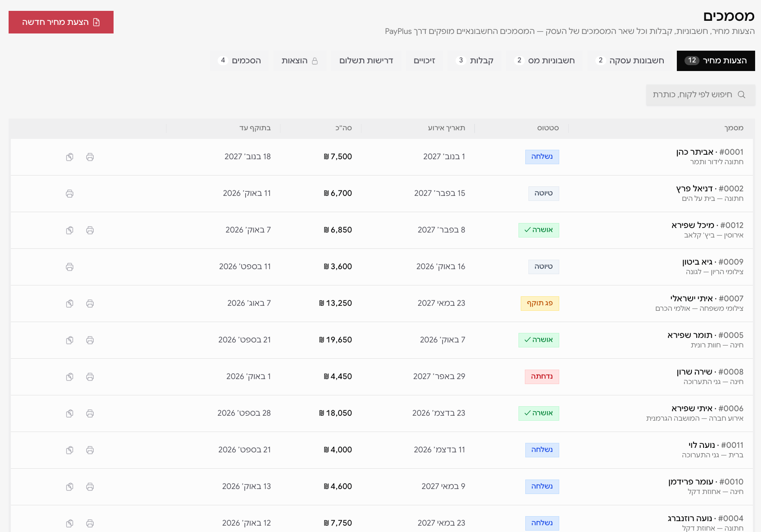Focus the search by customer field
This screenshot has height=532, width=761.
[700, 95]
